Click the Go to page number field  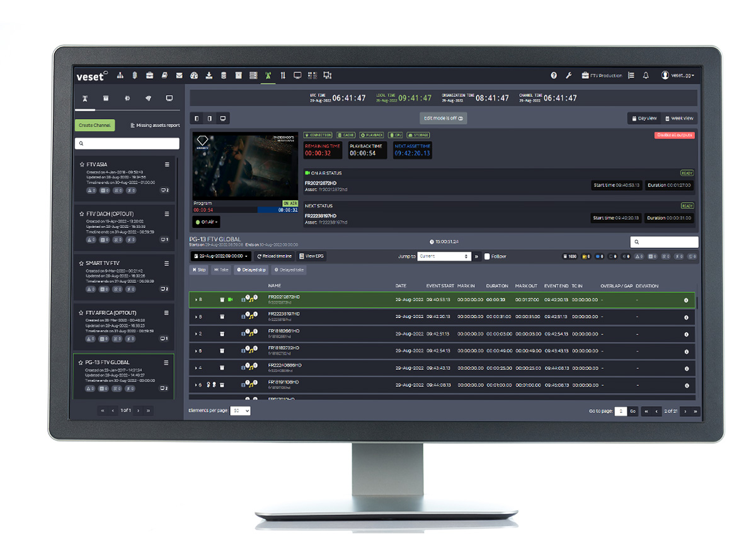pos(621,411)
